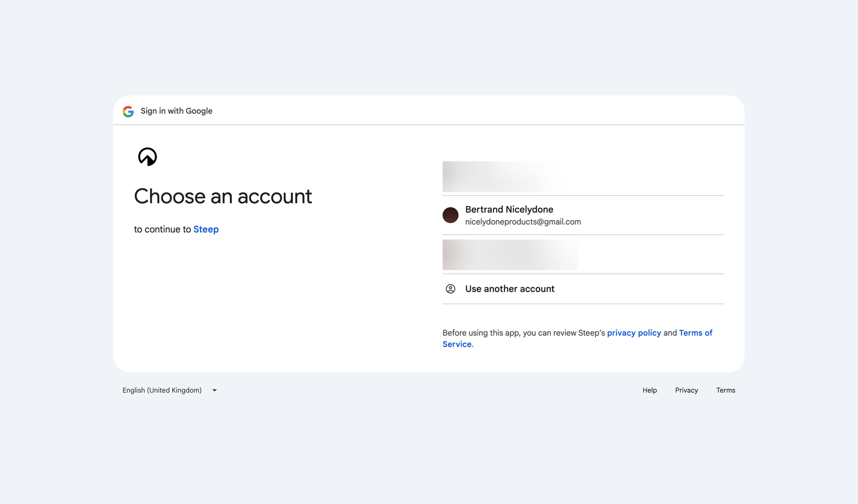Click the Sign in with Google header text
Viewport: 858px width, 504px height.
click(x=177, y=111)
